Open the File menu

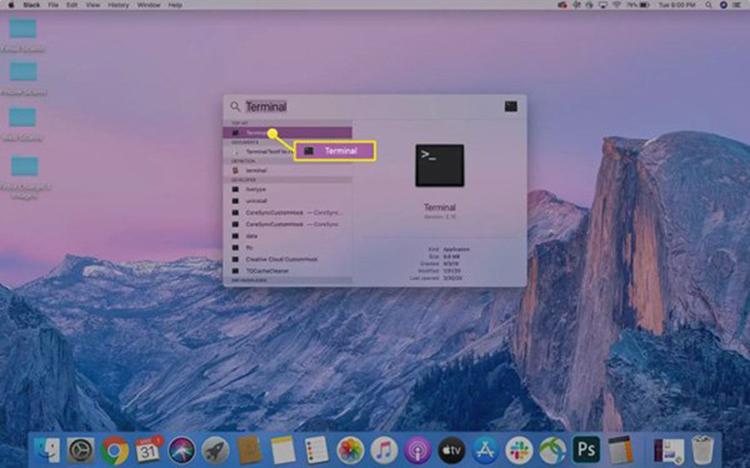pos(53,5)
